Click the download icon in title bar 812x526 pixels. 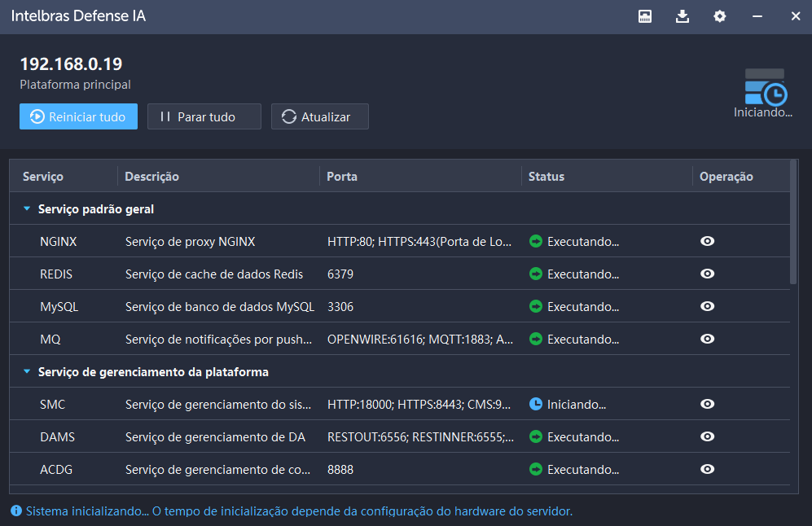[x=683, y=16]
